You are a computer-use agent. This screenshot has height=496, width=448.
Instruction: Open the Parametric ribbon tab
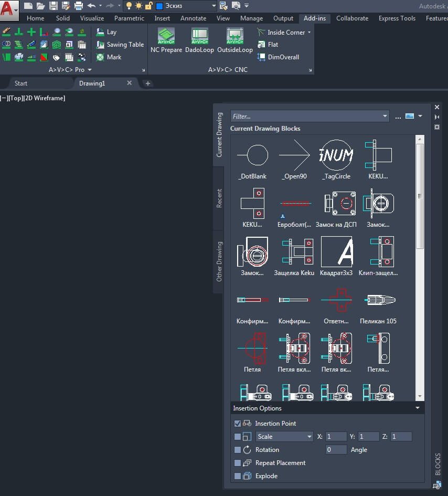click(x=129, y=18)
